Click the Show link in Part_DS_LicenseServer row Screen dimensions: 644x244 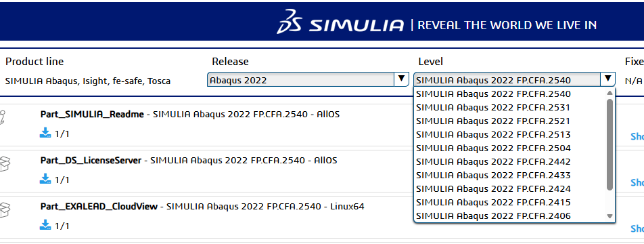pos(637,182)
